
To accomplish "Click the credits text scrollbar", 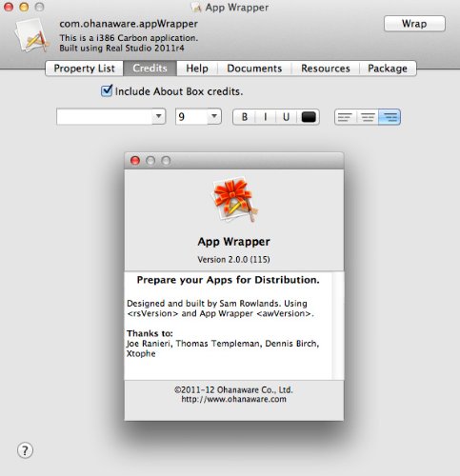I will click(x=338, y=326).
